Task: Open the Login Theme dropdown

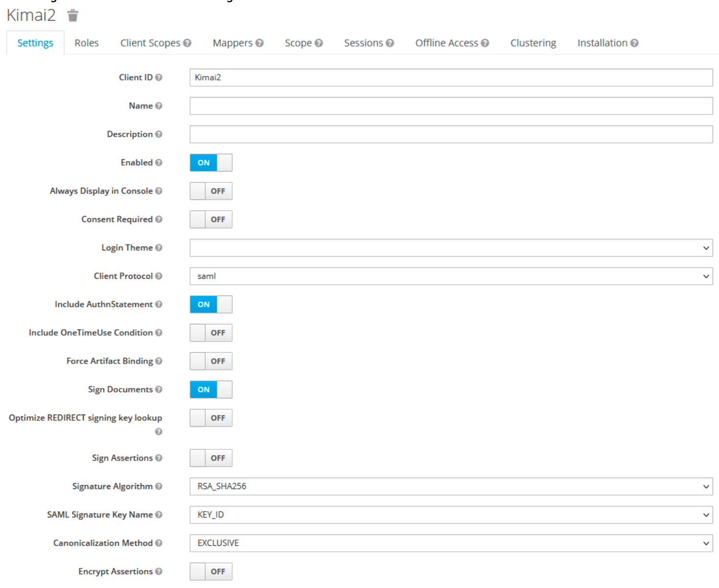Action: tap(451, 248)
